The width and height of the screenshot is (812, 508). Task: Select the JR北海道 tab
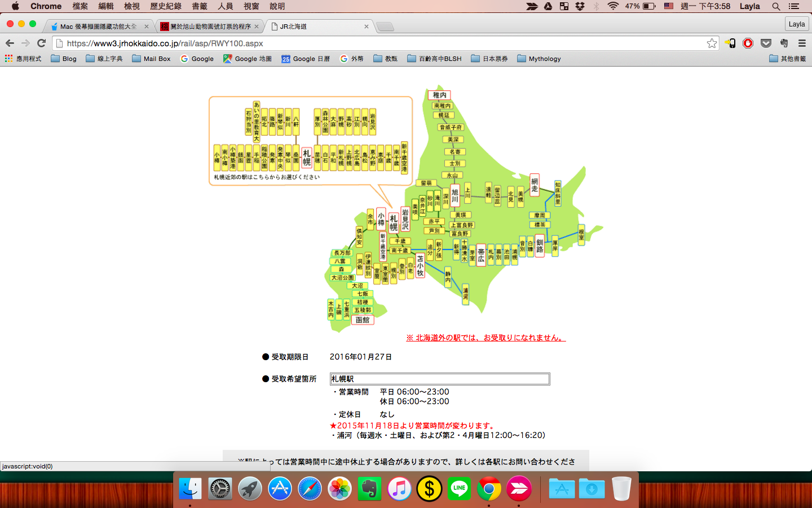point(319,27)
